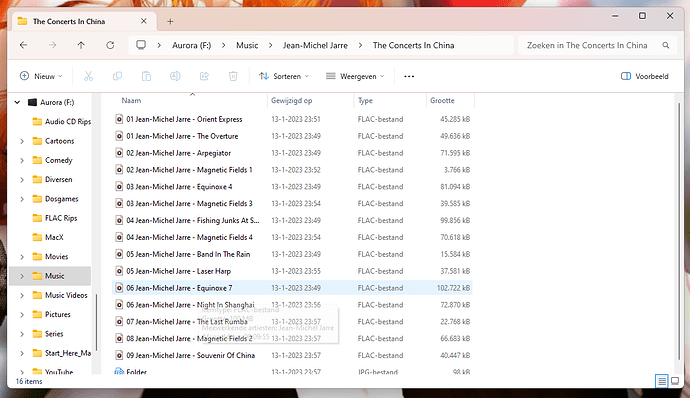
Task: Rename the selected file
Action: pos(175,76)
